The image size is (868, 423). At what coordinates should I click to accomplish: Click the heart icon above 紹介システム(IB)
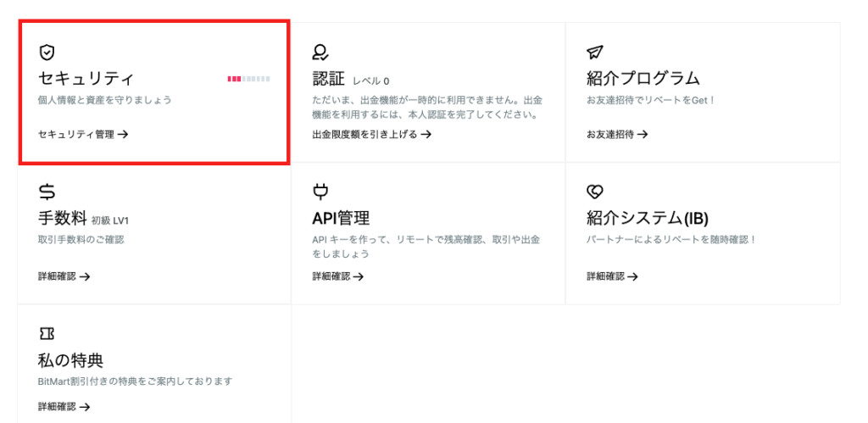tap(594, 192)
